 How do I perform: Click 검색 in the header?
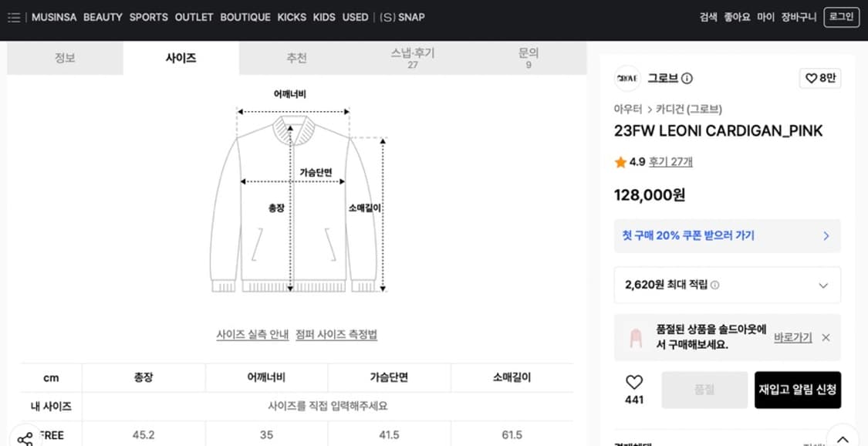[708, 17]
